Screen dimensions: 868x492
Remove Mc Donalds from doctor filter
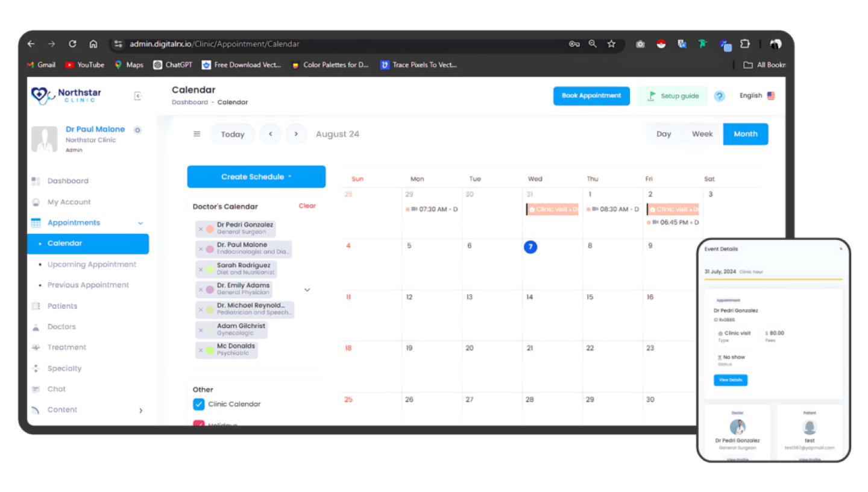coord(201,350)
